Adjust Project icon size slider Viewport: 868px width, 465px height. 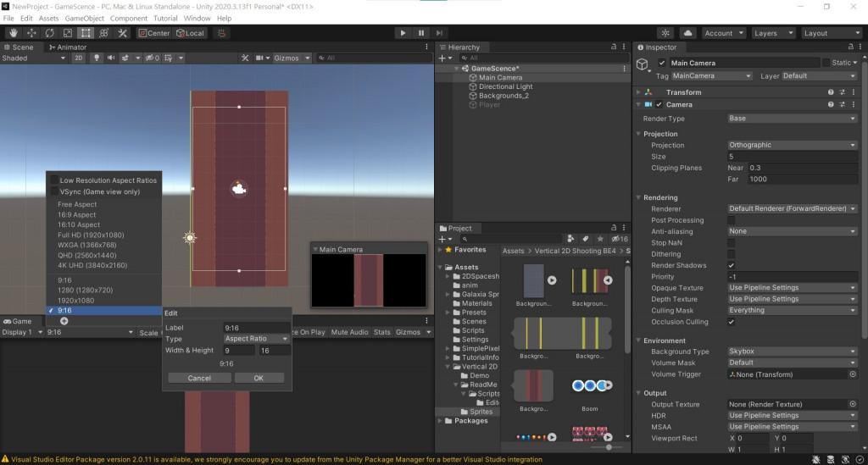609,446
